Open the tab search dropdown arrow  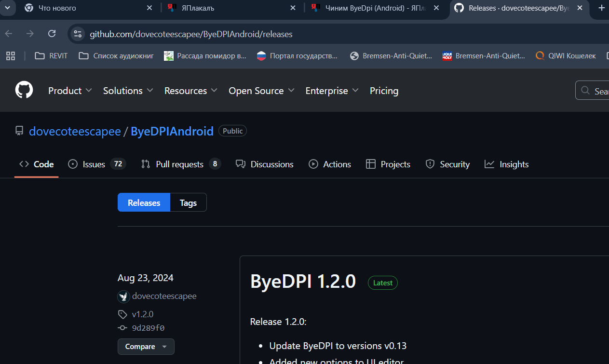pos(7,8)
